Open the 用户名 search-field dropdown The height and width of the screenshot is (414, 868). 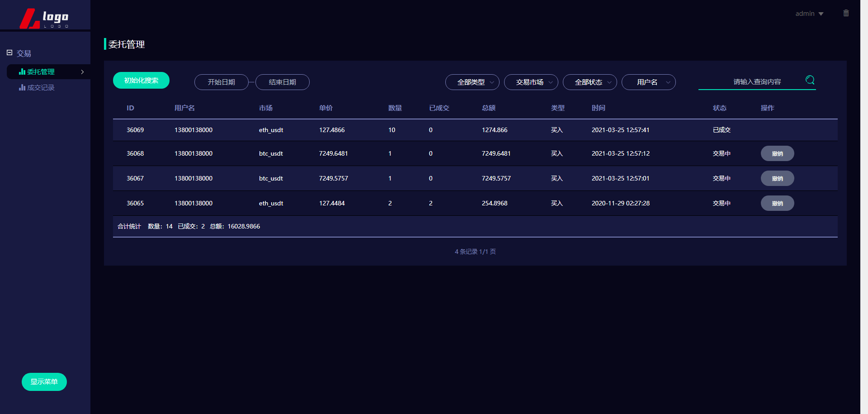(x=648, y=82)
